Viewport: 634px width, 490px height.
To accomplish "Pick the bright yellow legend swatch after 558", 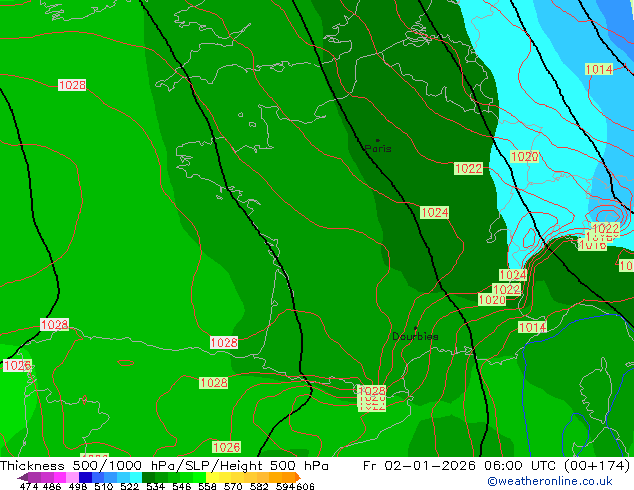I will coord(212,477).
